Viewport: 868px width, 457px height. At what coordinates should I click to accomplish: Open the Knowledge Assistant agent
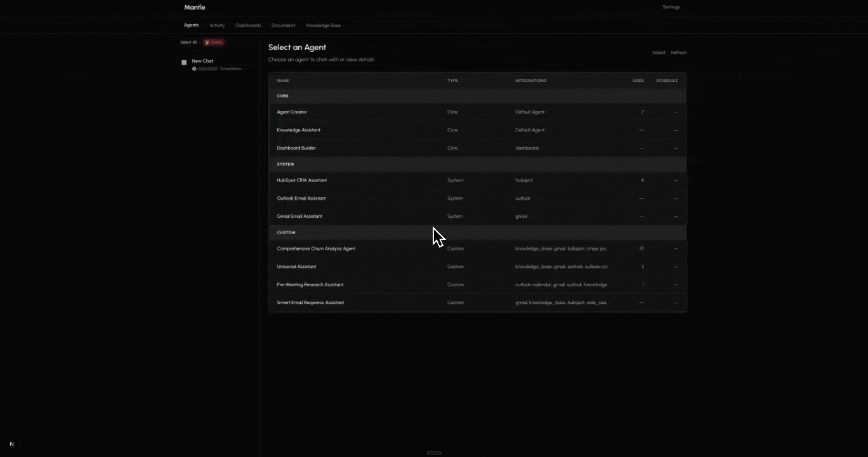pos(298,129)
